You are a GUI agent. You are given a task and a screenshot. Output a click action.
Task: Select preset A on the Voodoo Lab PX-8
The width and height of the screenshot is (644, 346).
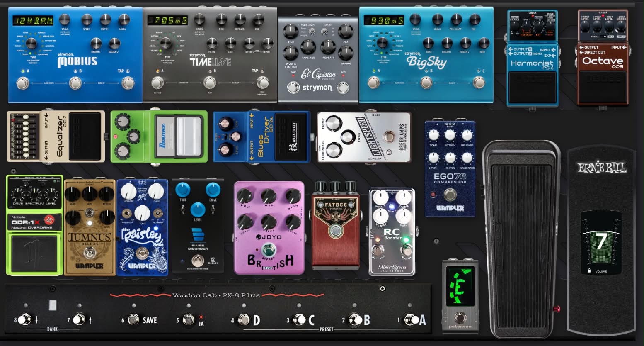pyautogui.click(x=411, y=319)
